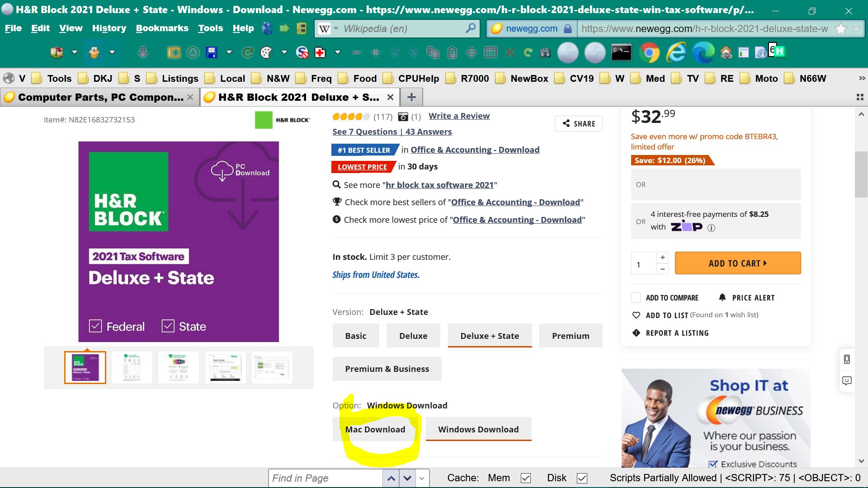Open the Find in Page options dropdown
The height and width of the screenshot is (488, 868).
point(422,478)
